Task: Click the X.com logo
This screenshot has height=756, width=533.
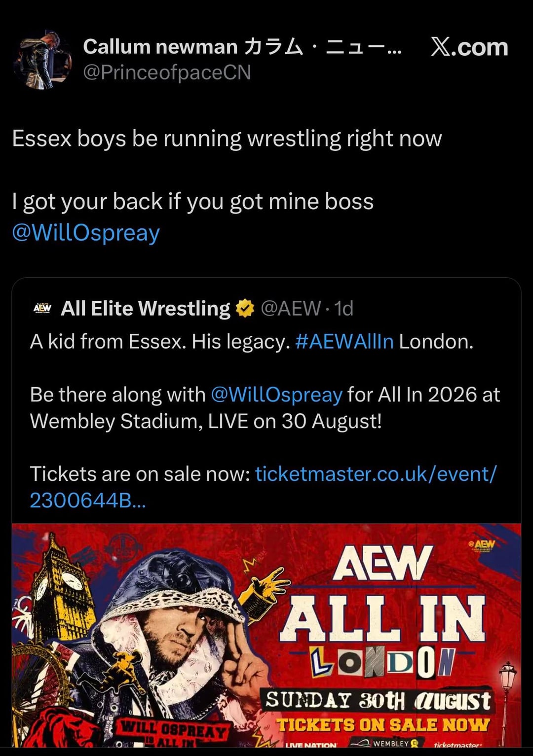Action: coord(469,47)
